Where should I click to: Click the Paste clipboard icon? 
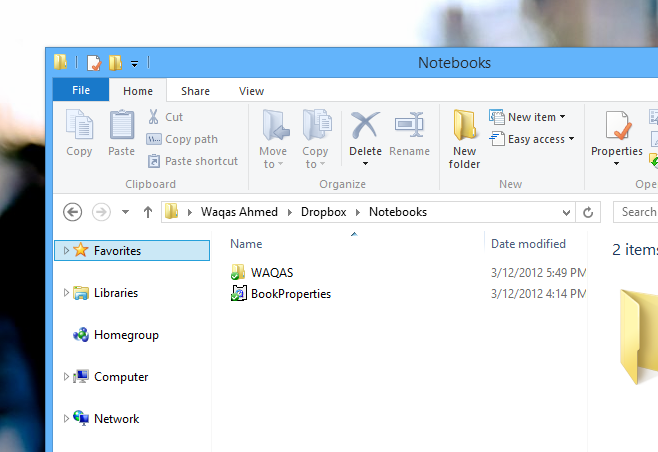[122, 125]
